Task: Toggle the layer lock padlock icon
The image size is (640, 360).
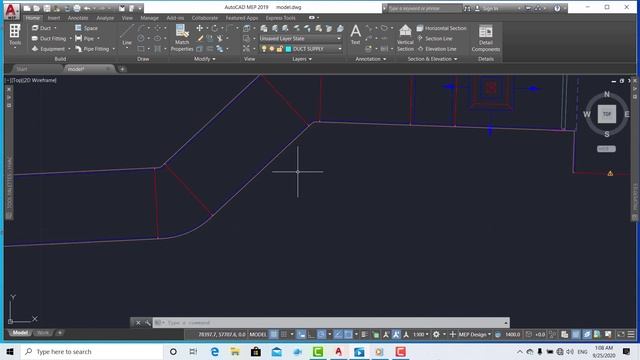Action: coord(280,49)
